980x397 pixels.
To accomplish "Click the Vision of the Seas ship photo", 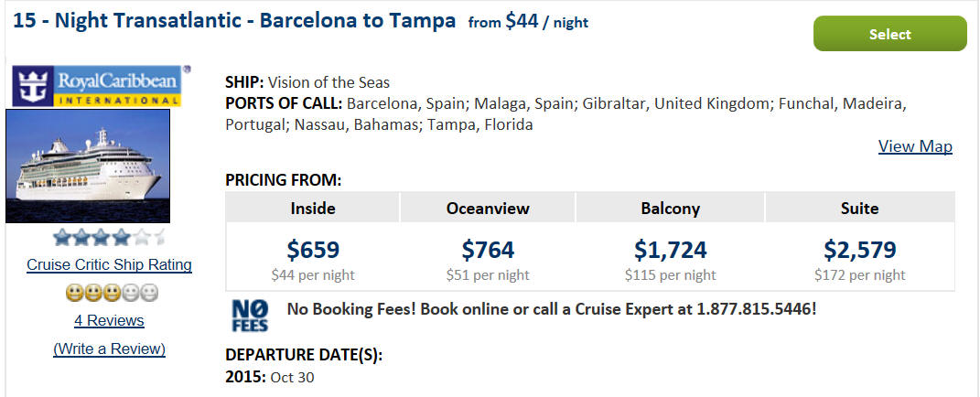I will pyautogui.click(x=88, y=166).
